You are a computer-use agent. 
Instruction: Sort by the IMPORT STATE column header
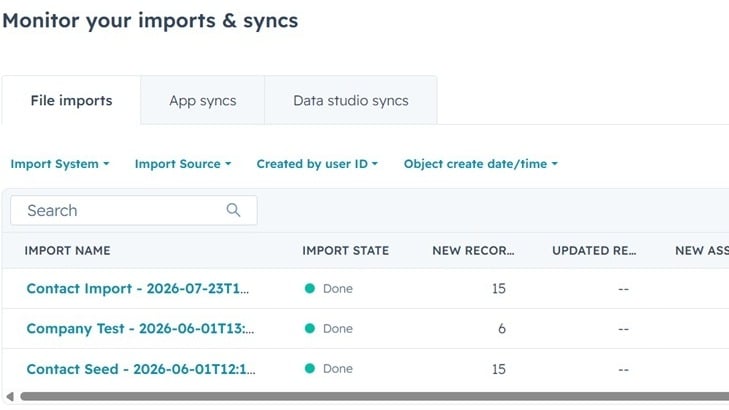(x=345, y=251)
